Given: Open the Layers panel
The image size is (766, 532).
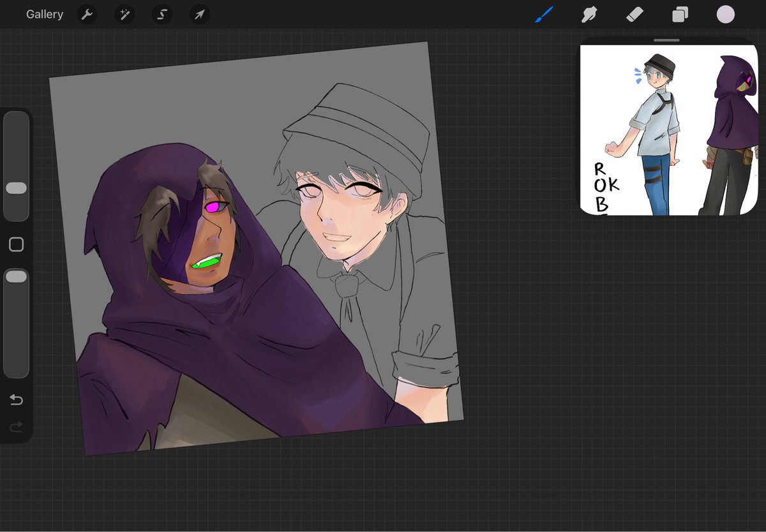Looking at the screenshot, I should 680,14.
